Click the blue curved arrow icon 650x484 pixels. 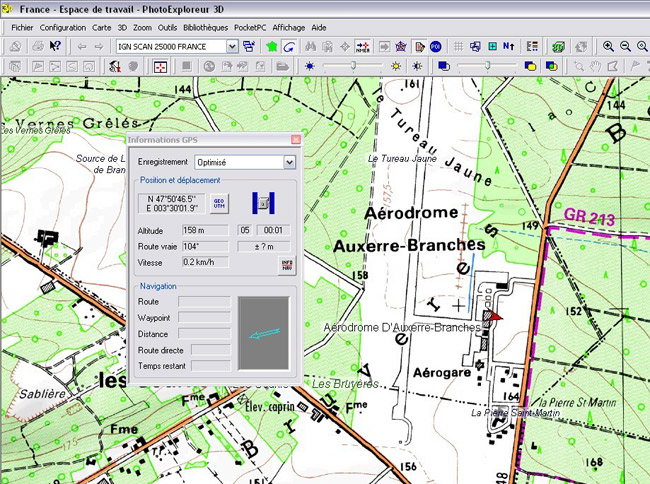click(289, 46)
